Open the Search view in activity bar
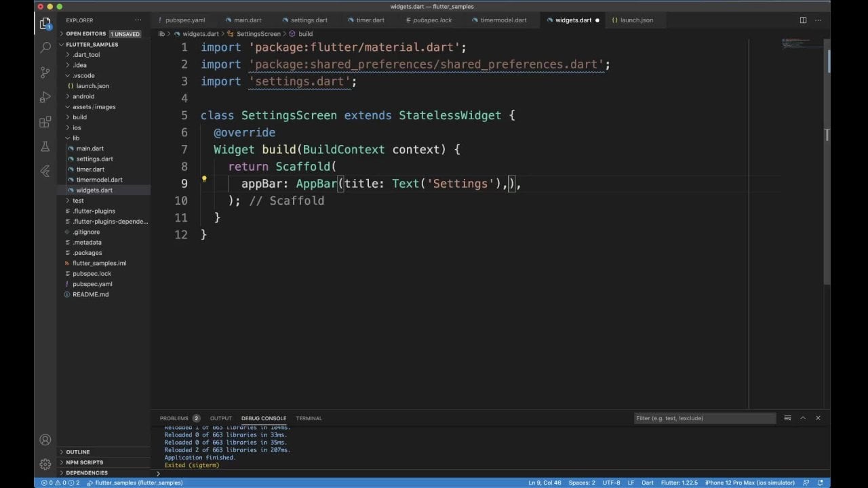This screenshot has width=868, height=488. 45,47
